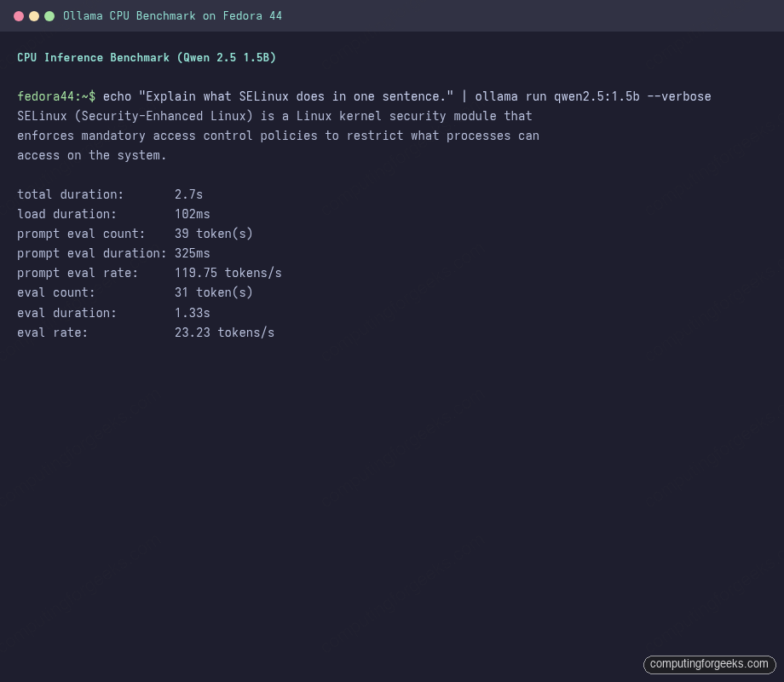Image resolution: width=784 pixels, height=682 pixels.
Task: Click the 'load duration:' label
Action: click(x=66, y=214)
